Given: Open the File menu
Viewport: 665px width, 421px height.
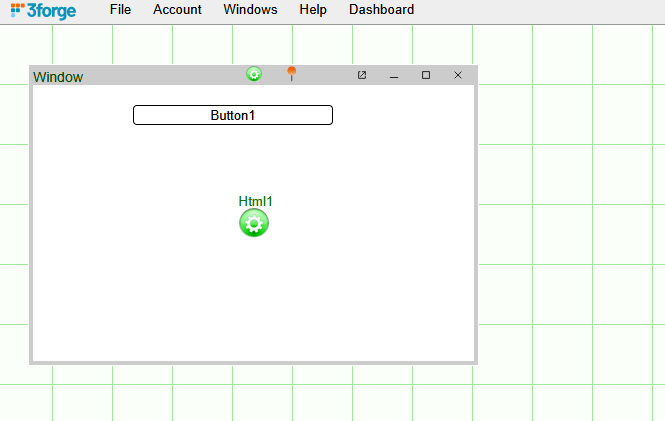Looking at the screenshot, I should 120,10.
